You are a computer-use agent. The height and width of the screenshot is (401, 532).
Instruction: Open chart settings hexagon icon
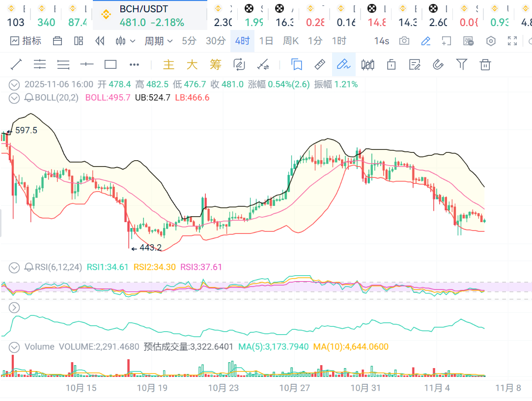(x=491, y=41)
